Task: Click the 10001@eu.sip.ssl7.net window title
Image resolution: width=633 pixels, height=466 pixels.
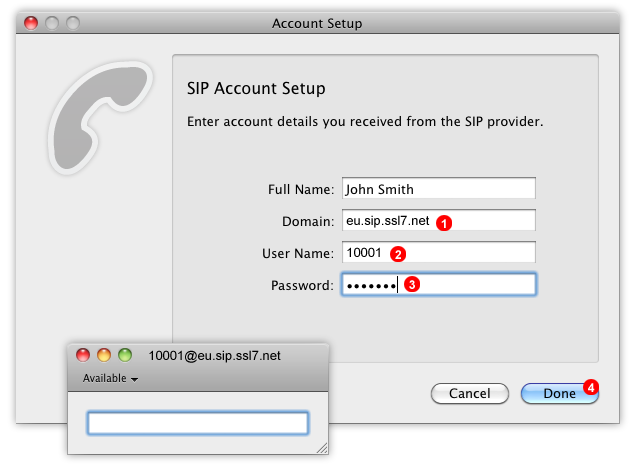Action: (214, 355)
